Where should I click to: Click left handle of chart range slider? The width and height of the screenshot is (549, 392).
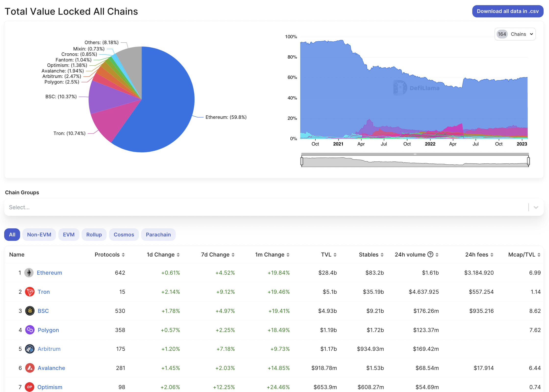302,161
